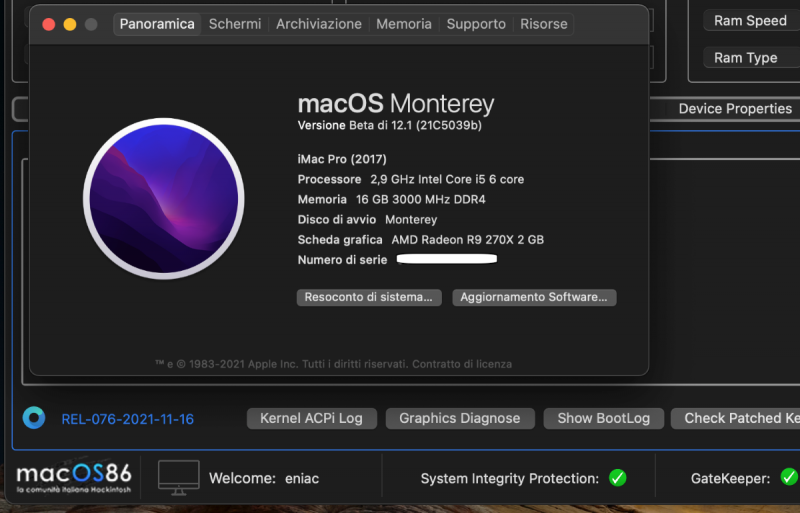This screenshot has height=513, width=800.
Task: Click the macOS Monterey logo image
Action: click(163, 197)
